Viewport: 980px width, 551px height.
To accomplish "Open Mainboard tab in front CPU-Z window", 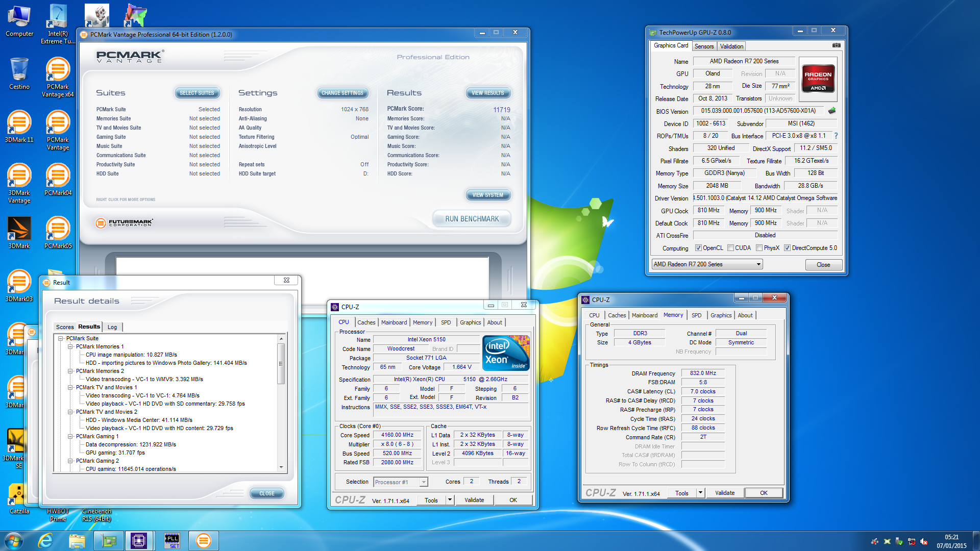I will (394, 322).
